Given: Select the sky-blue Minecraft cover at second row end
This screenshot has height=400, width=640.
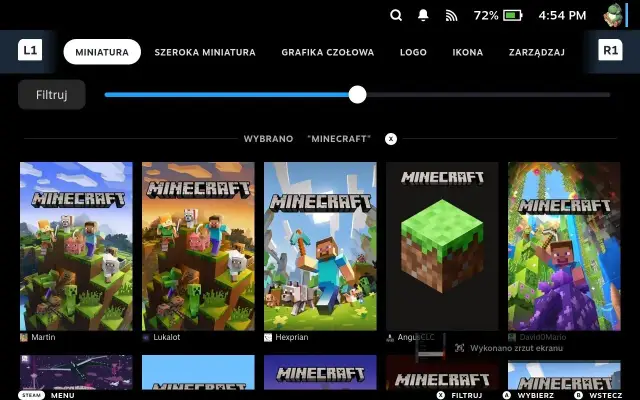Looking at the screenshot, I should 564,375.
